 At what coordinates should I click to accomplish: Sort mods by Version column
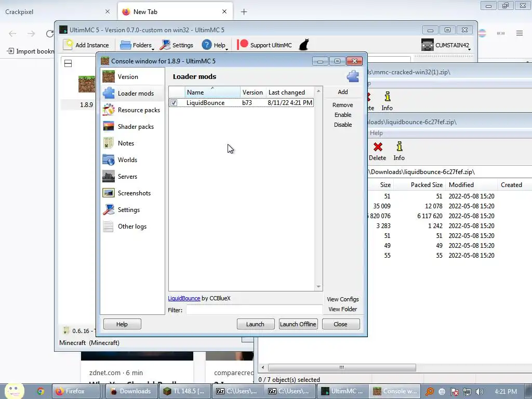coord(252,92)
